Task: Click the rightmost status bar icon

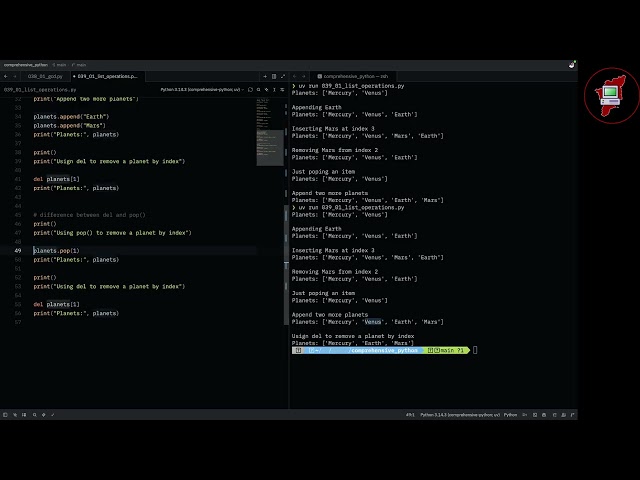Action: point(573,415)
